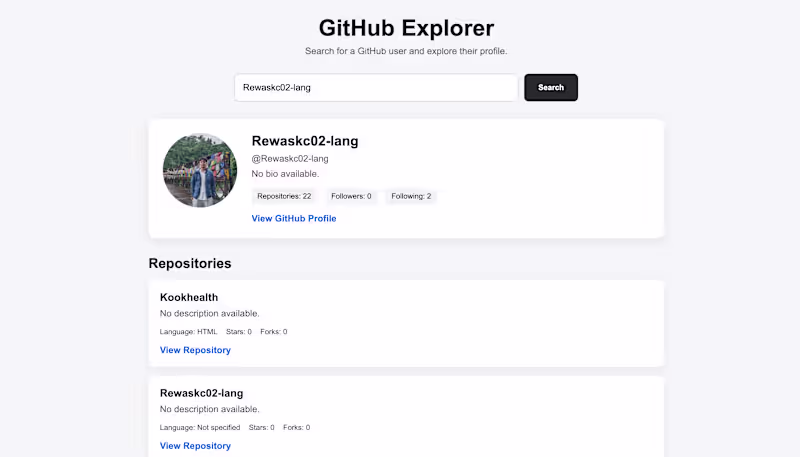Open View Repository link for Rewaskc02-lang repo
Image resolution: width=800 pixels, height=457 pixels.
tap(195, 446)
